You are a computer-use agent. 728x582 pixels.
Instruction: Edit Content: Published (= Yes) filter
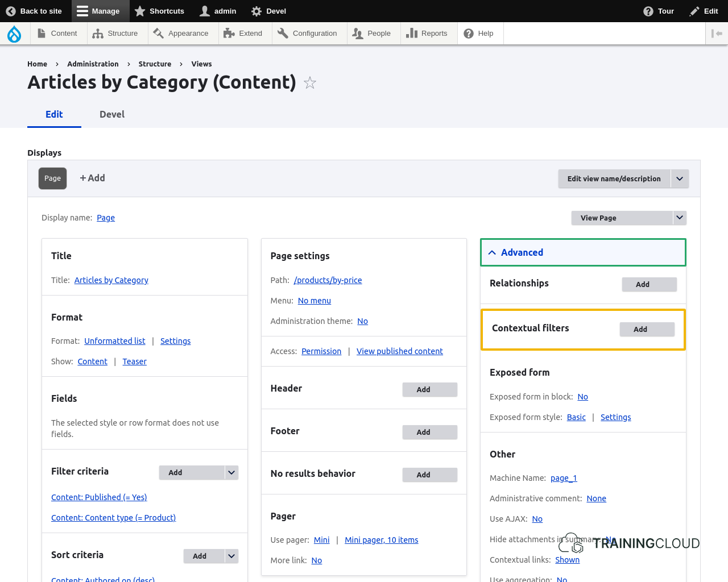99,497
